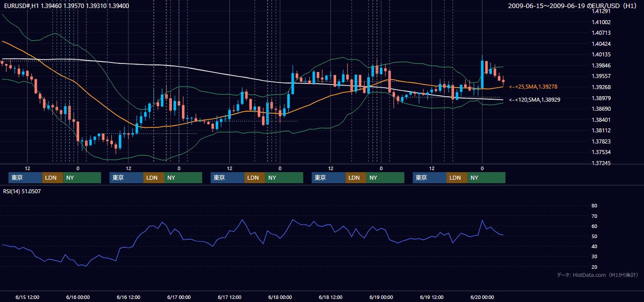Select the 6/18 00:00 time axis label
644x302 pixels.
280,297
